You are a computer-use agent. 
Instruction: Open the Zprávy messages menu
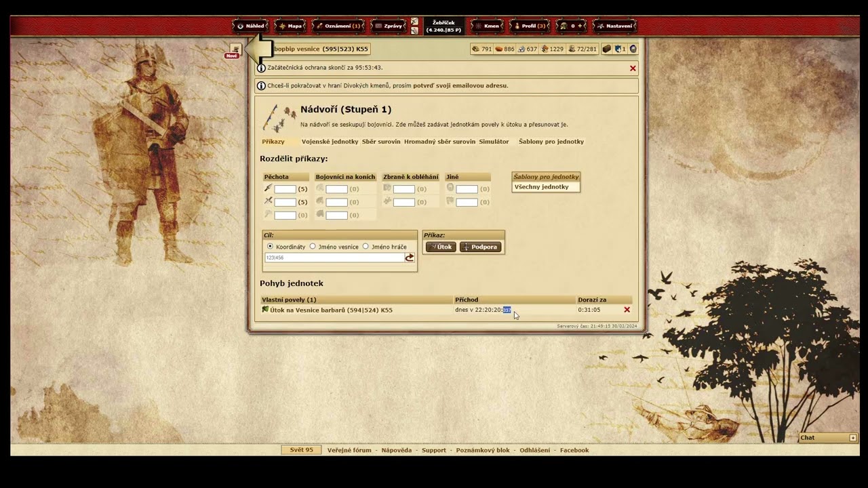[x=389, y=26]
